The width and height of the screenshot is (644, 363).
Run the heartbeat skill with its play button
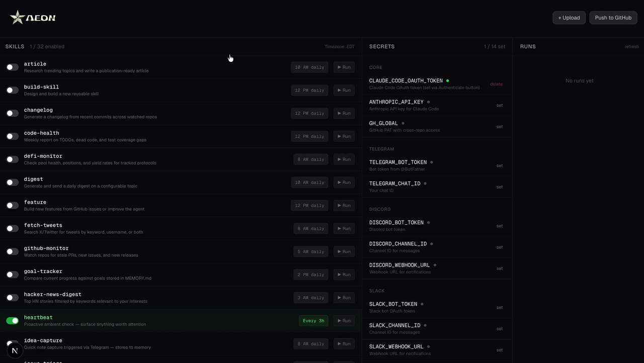[344, 320]
